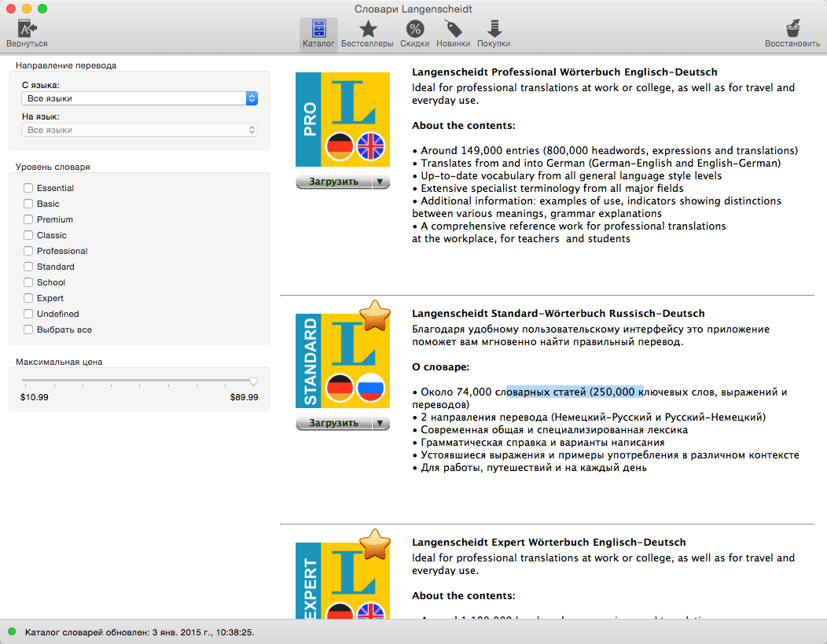Enable the Essential checkbox
Screen dimensions: 827x644
point(28,188)
